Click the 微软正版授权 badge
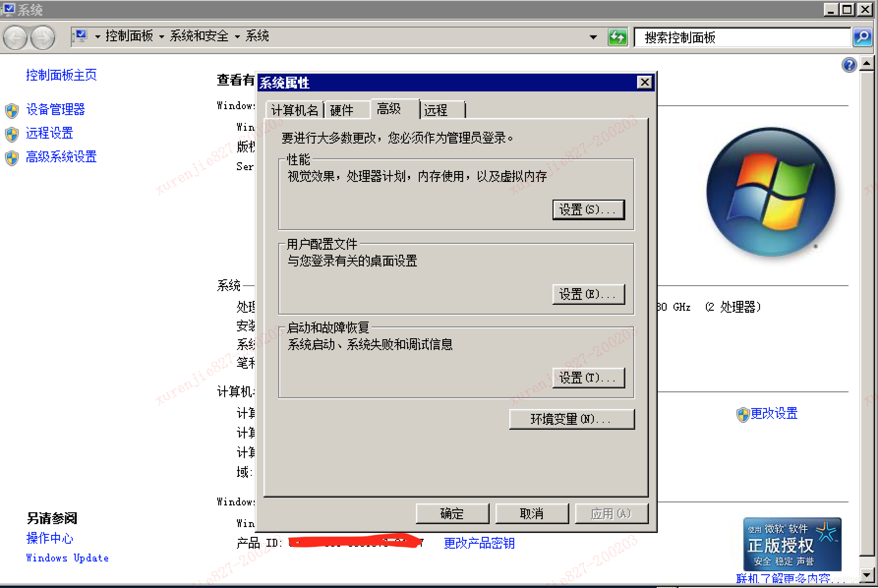Viewport: 878px width, 588px height. click(792, 545)
